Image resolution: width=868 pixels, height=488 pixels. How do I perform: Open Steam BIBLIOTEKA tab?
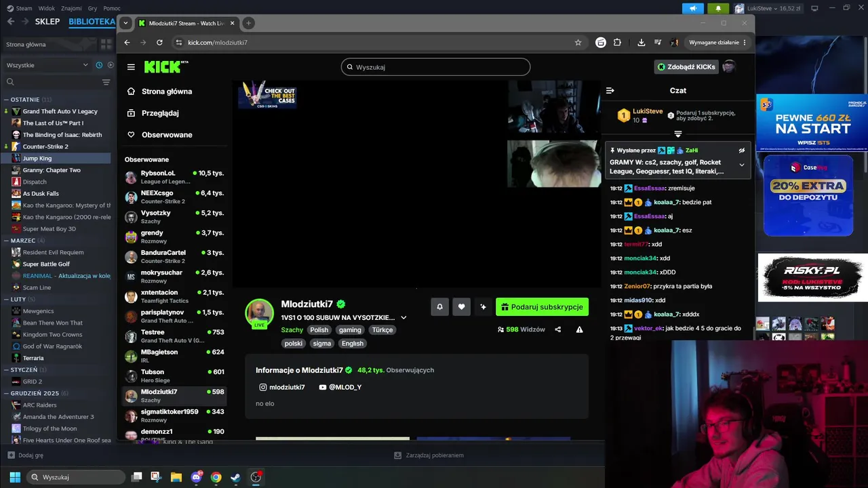[92, 22]
